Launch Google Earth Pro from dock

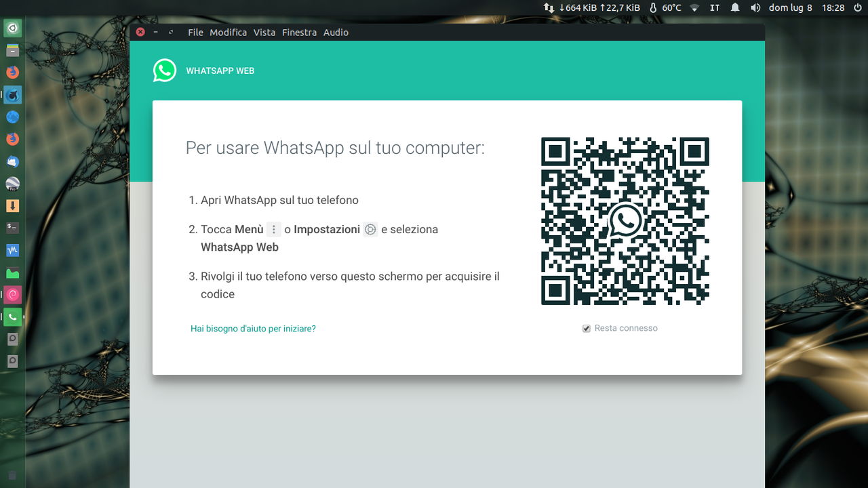click(13, 184)
